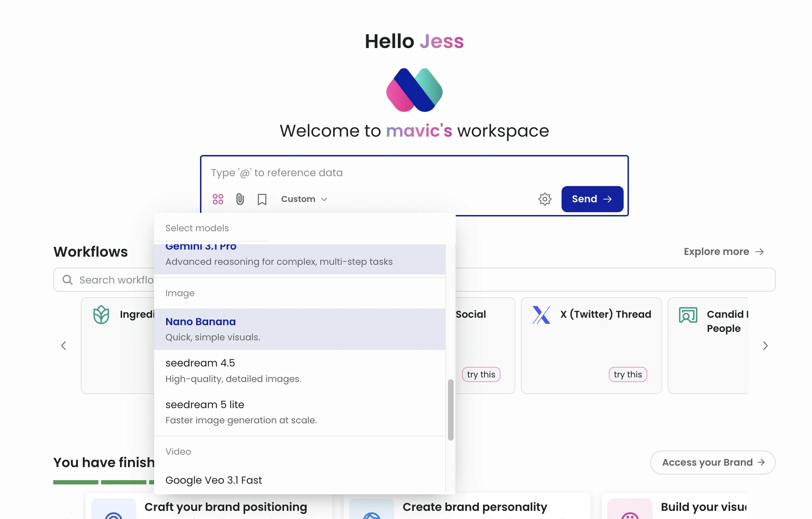Click the Search workflows field

[x=414, y=280]
